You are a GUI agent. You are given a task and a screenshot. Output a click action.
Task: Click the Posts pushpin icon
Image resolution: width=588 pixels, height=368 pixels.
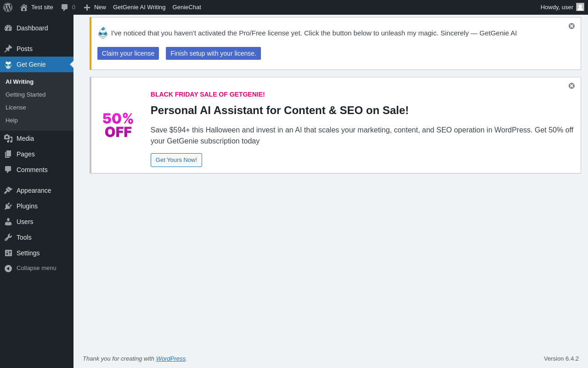point(8,49)
